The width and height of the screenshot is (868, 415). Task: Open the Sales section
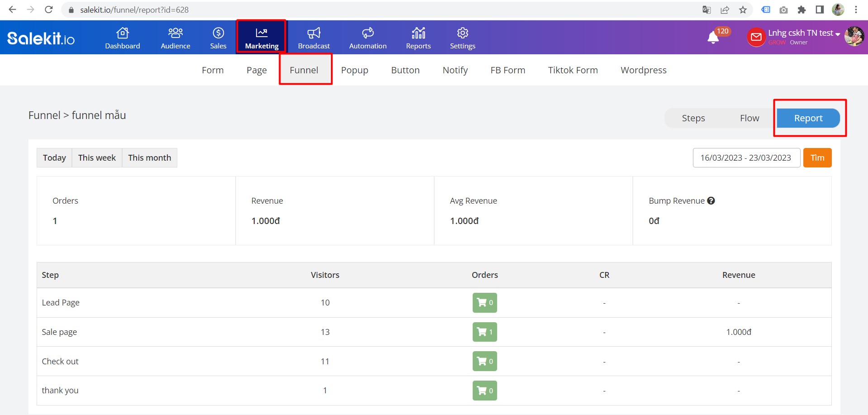(x=218, y=38)
